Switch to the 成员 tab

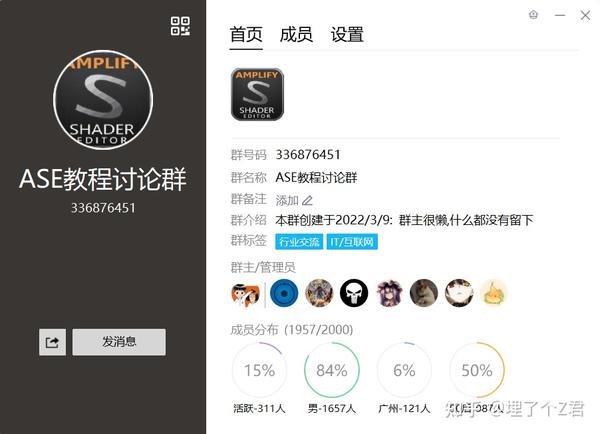[296, 34]
